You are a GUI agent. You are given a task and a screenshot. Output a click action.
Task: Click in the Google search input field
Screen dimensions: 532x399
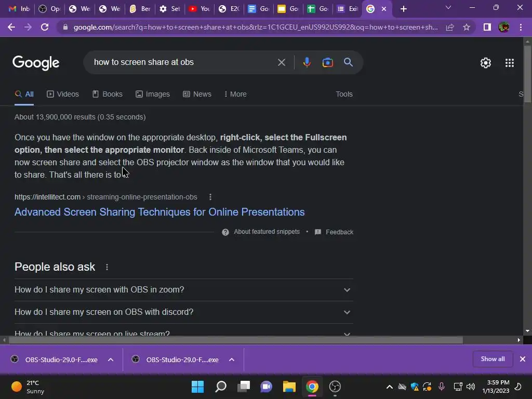point(183,62)
